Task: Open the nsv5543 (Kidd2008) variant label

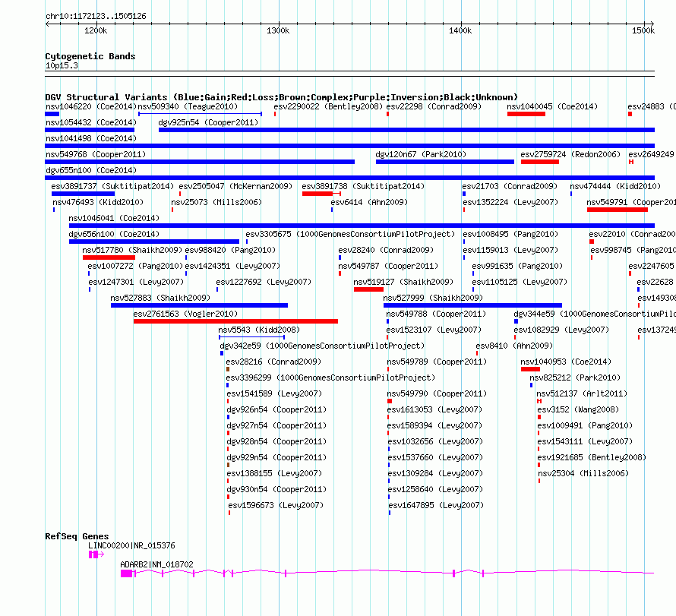Action: coord(259,330)
